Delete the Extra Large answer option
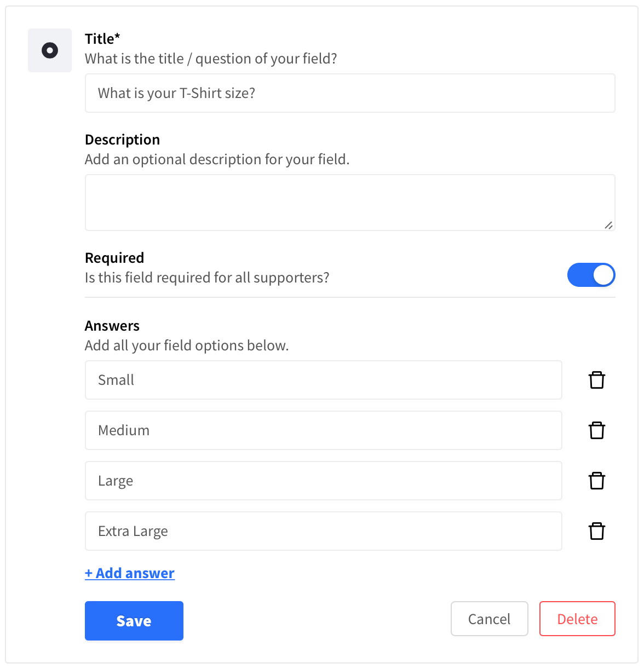The width and height of the screenshot is (644, 669). (596, 531)
